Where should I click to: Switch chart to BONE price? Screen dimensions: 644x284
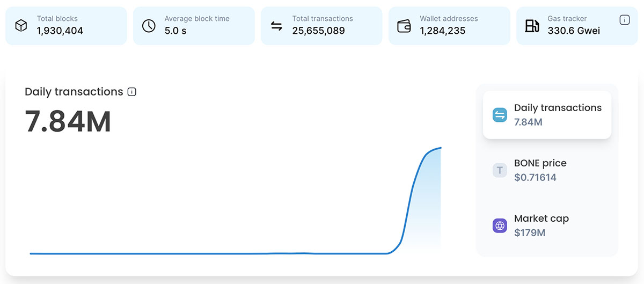pos(547,170)
